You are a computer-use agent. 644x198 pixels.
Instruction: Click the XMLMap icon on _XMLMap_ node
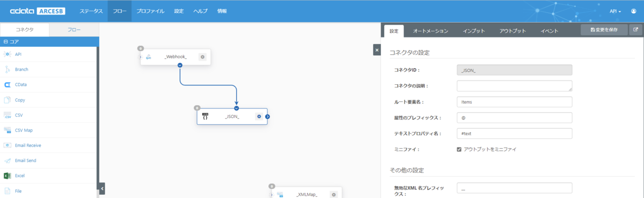tap(280, 194)
